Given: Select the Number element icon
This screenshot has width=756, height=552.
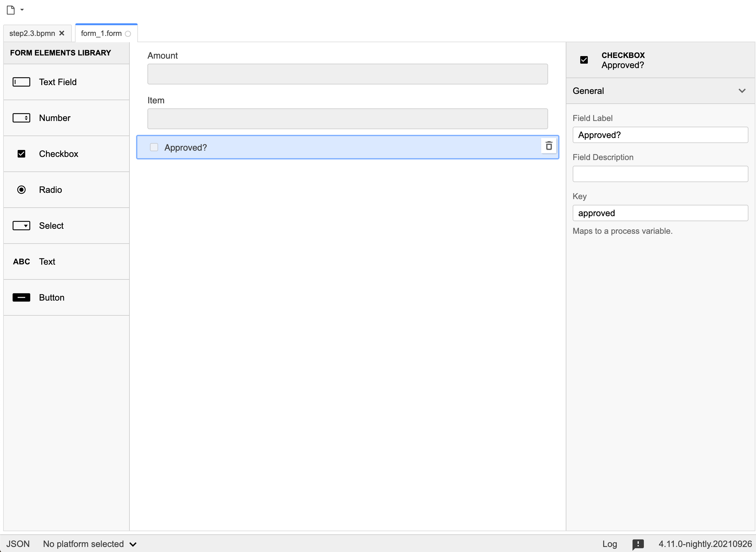Looking at the screenshot, I should [x=21, y=118].
